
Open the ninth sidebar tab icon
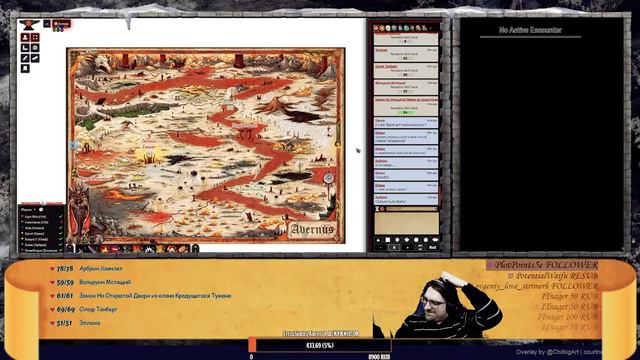(424, 28)
